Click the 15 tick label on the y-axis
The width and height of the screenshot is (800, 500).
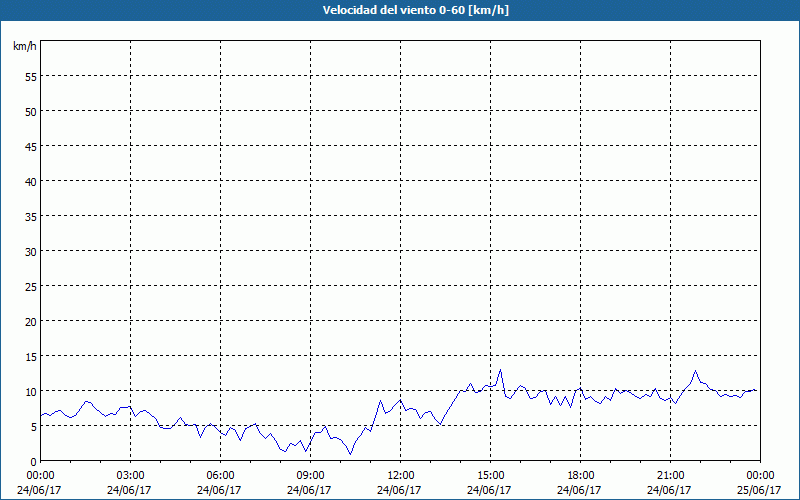[31, 356]
